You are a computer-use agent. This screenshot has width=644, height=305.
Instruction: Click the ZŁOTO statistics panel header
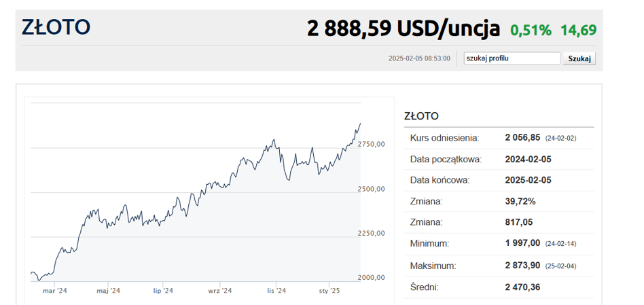tap(421, 116)
